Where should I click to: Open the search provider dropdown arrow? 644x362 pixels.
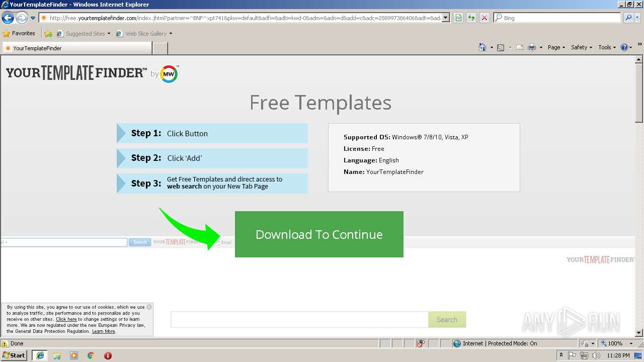638,18
